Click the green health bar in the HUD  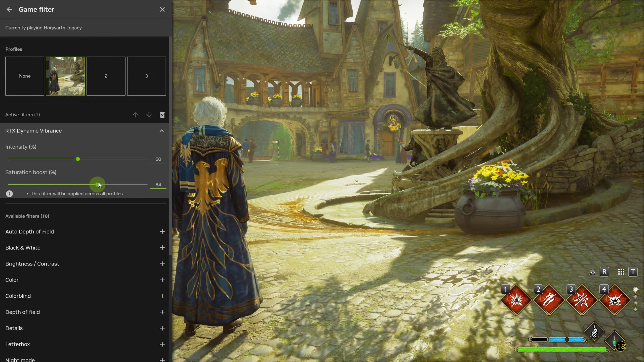point(562,350)
